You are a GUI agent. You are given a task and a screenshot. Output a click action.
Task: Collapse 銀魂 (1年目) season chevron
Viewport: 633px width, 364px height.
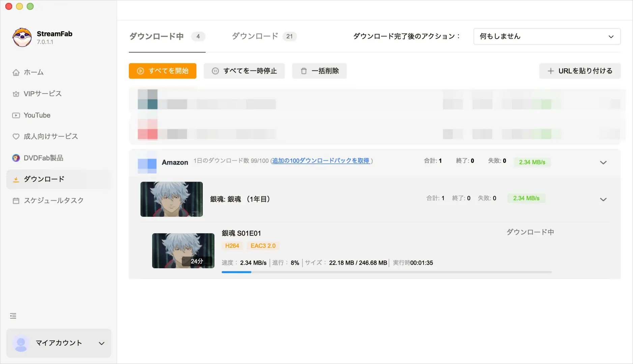(603, 200)
